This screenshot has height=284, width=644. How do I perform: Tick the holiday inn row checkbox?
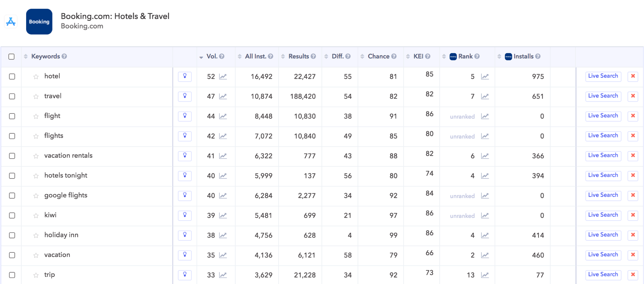click(x=12, y=235)
